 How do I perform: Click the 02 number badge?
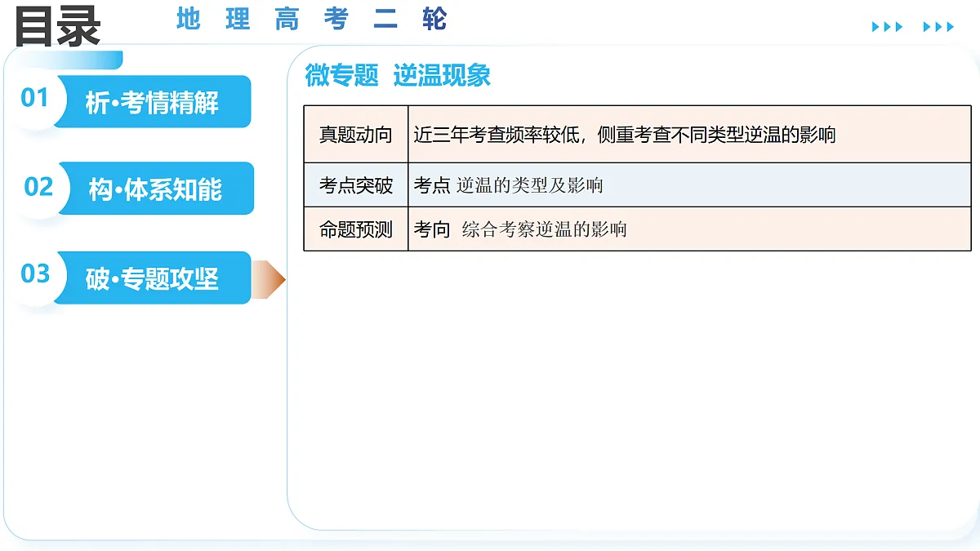[38, 187]
